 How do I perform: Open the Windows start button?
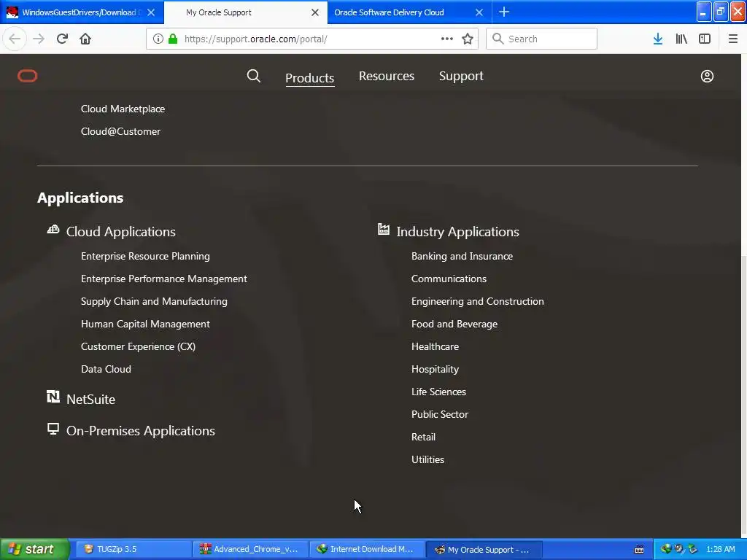click(35, 549)
